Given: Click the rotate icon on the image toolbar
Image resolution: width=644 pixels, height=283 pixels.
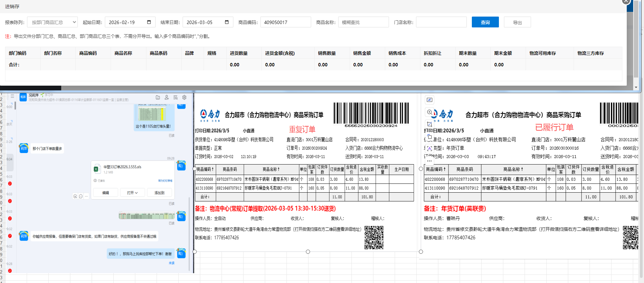Looking at the screenshot, I should [x=429, y=136].
